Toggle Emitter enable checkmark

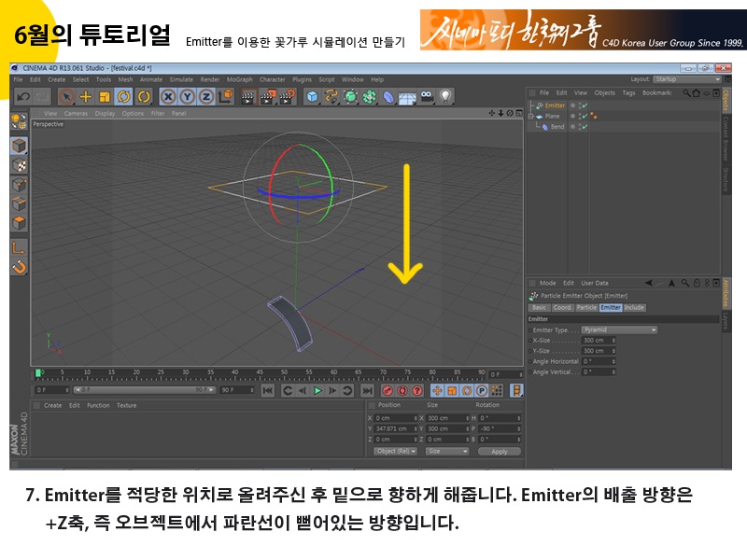click(585, 105)
